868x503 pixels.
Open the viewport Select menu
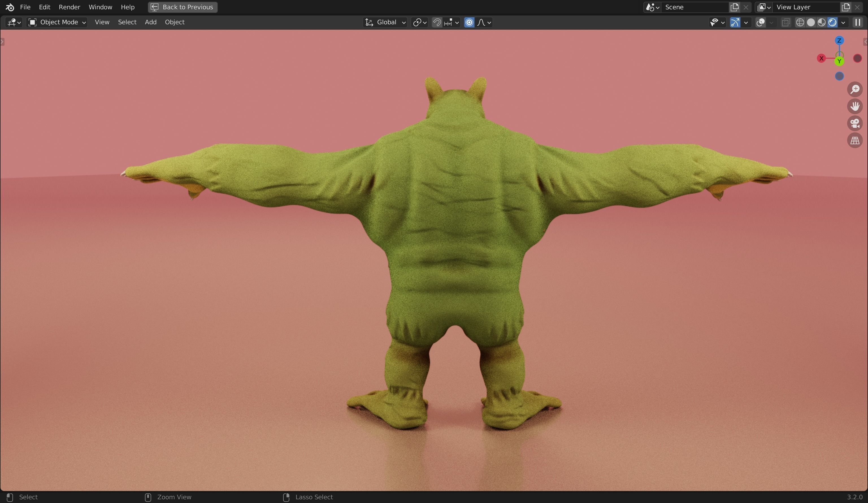(127, 22)
